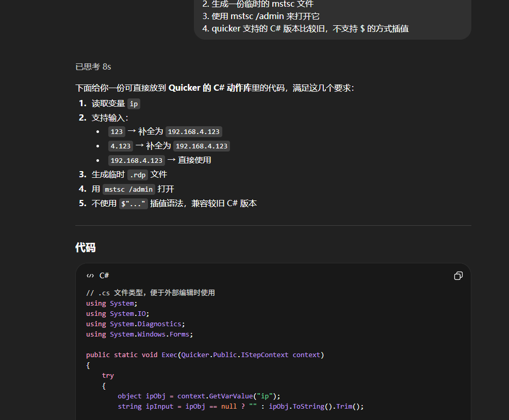
Task: Click the "public static void Exec" code line
Action: click(x=205, y=355)
